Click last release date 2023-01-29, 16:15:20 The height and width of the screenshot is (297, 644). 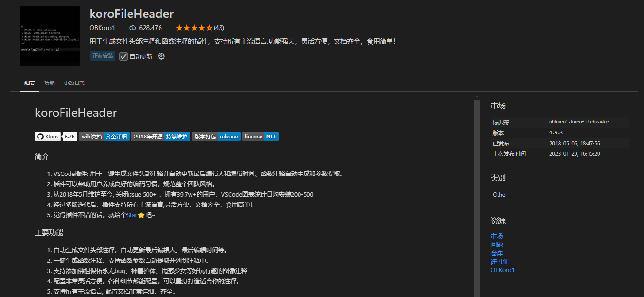[575, 154]
